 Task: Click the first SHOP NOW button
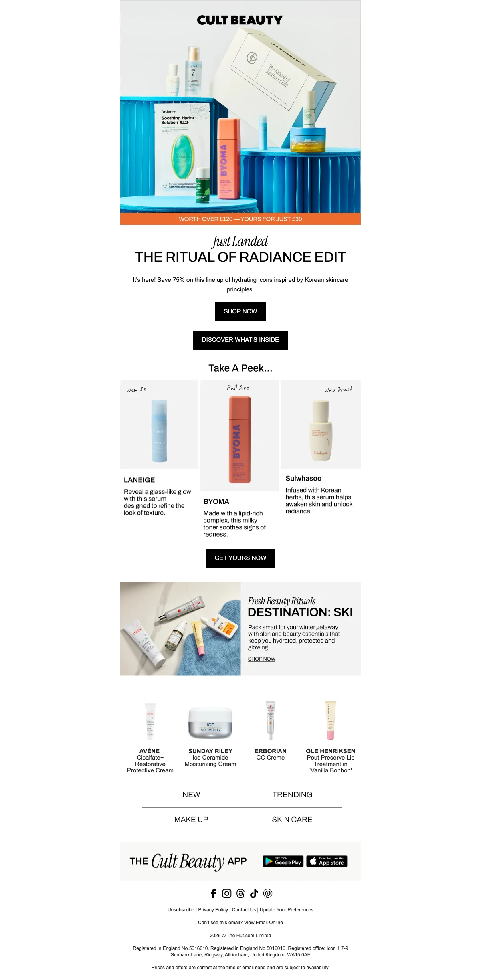coord(240,311)
